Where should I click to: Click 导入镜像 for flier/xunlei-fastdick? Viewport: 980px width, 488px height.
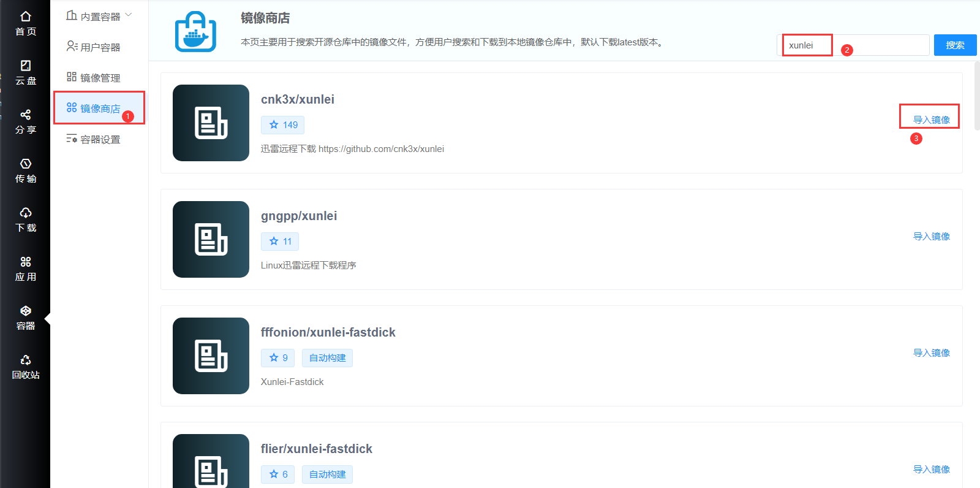pyautogui.click(x=932, y=469)
